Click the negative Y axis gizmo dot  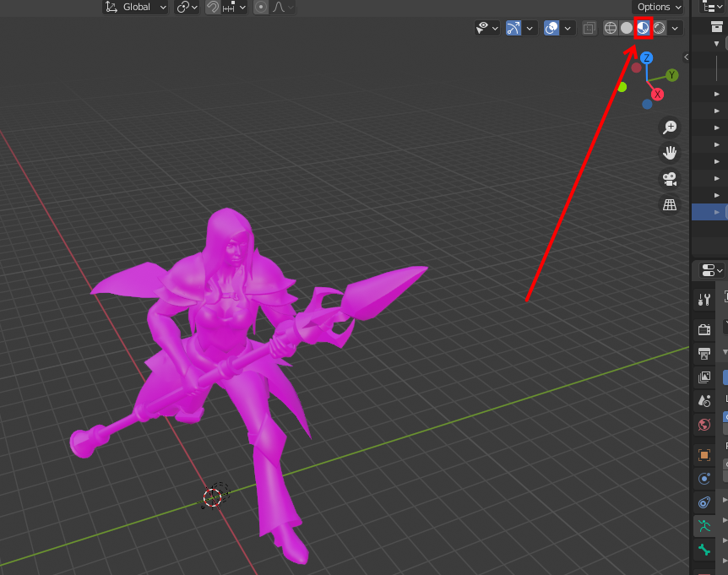(622, 87)
